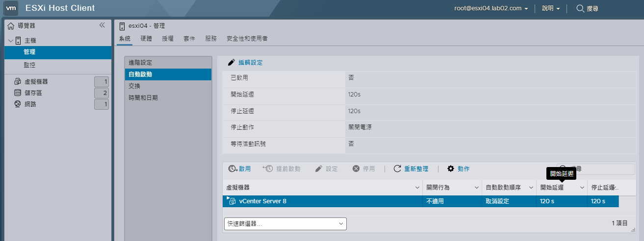This screenshot has width=644, height=241.
Task: Click the 提前啟動 clock arrow icon
Action: click(268, 169)
